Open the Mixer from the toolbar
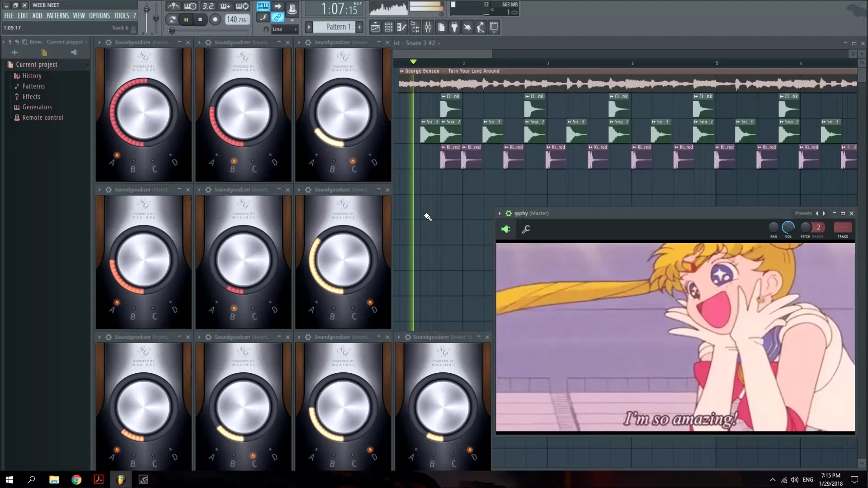Image resolution: width=868 pixels, height=488 pixels. pyautogui.click(x=429, y=27)
